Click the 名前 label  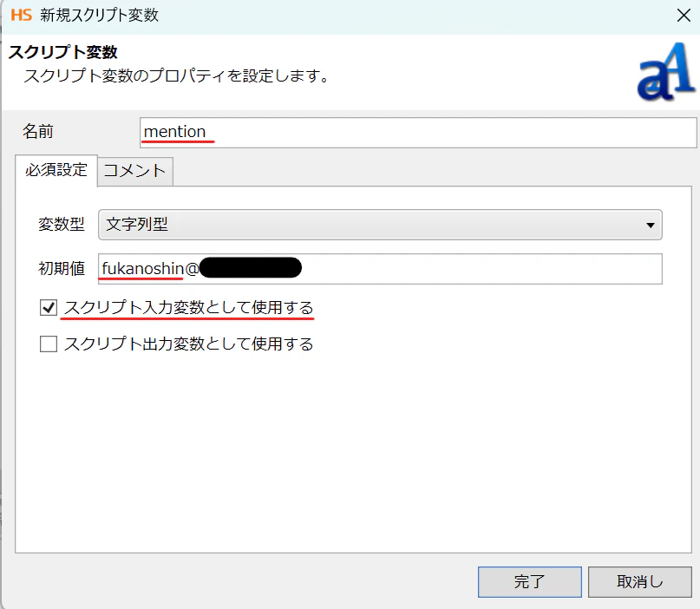(38, 132)
